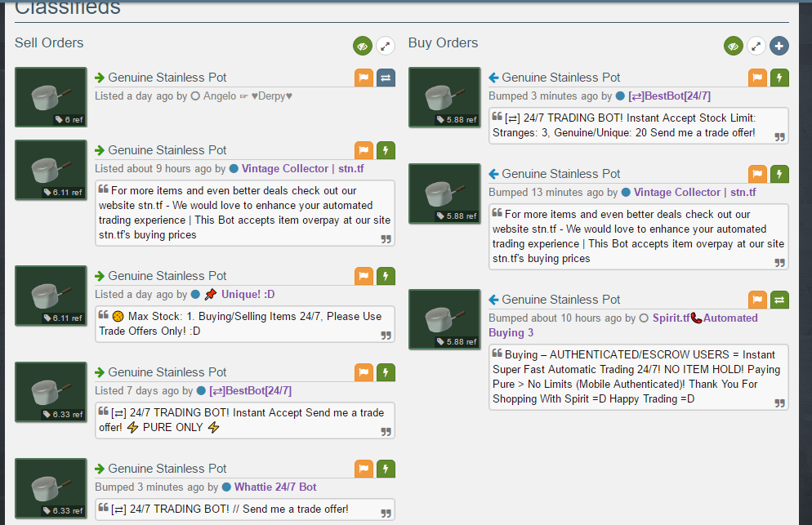Open trade offer icon on Spirit.tf buy order
Screen dimensions: 812x525
click(x=779, y=300)
